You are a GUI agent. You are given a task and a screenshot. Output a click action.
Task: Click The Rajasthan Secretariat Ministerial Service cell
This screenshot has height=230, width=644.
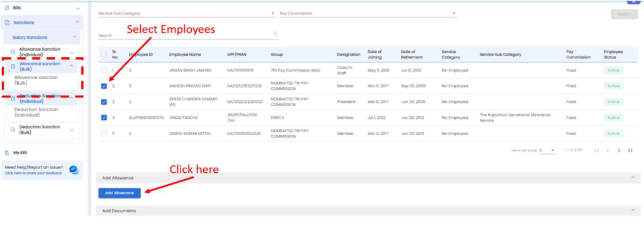tap(514, 118)
